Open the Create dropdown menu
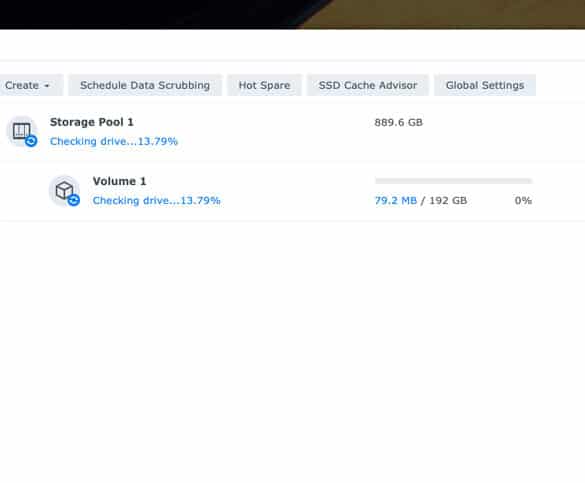This screenshot has width=585, height=483. coord(30,85)
